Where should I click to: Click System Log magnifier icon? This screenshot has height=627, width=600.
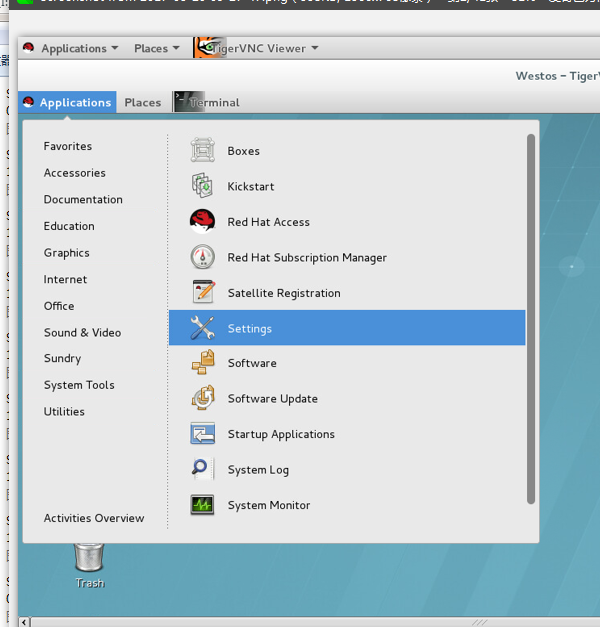(x=203, y=469)
